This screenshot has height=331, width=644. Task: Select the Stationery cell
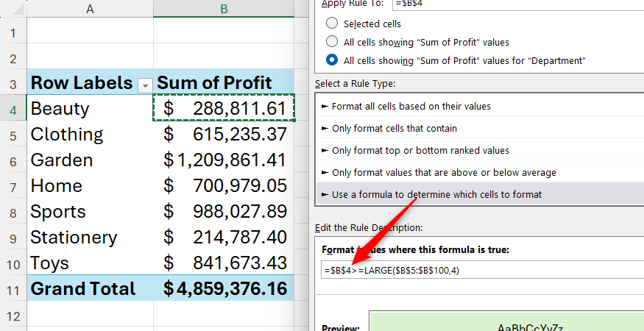(90, 238)
